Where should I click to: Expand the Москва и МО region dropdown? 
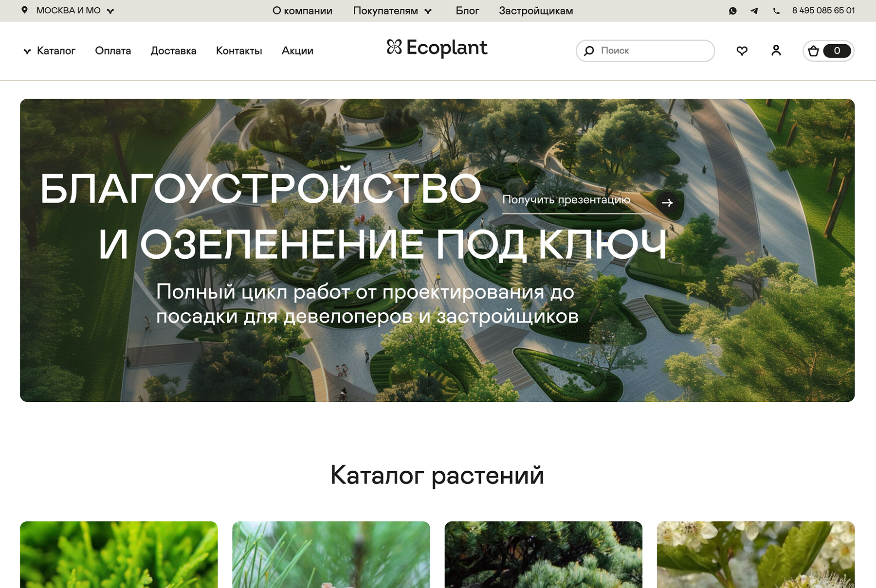[x=68, y=10]
